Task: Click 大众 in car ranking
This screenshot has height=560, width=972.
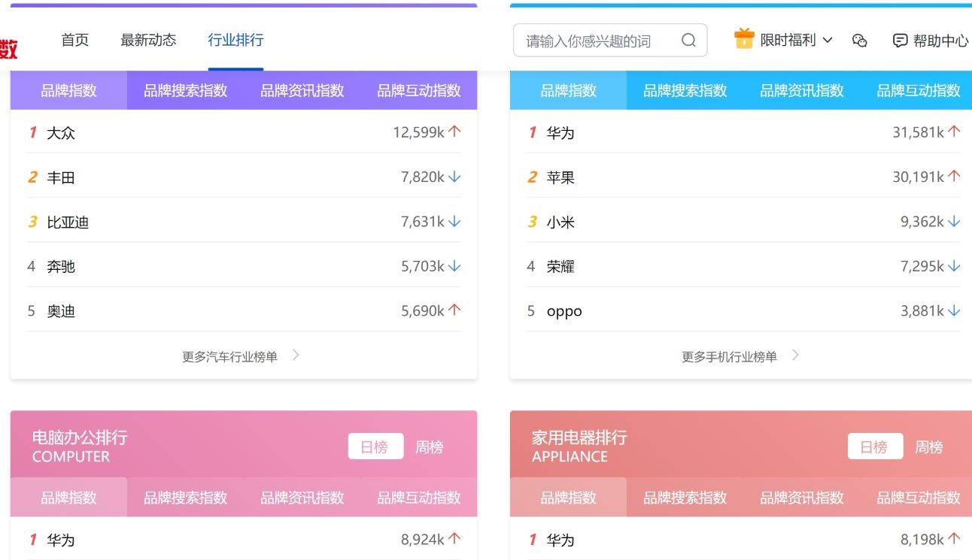Action: click(x=61, y=133)
